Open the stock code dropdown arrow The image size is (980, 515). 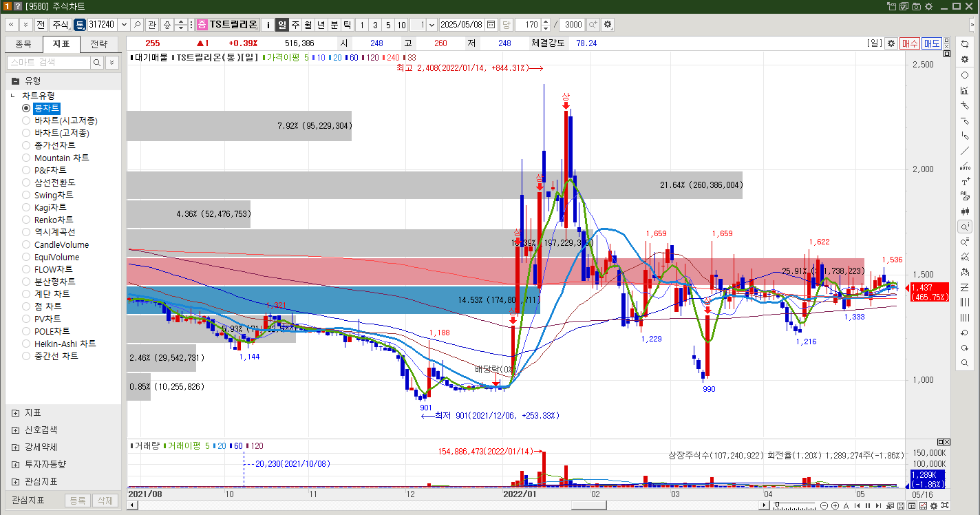pyautogui.click(x=124, y=24)
